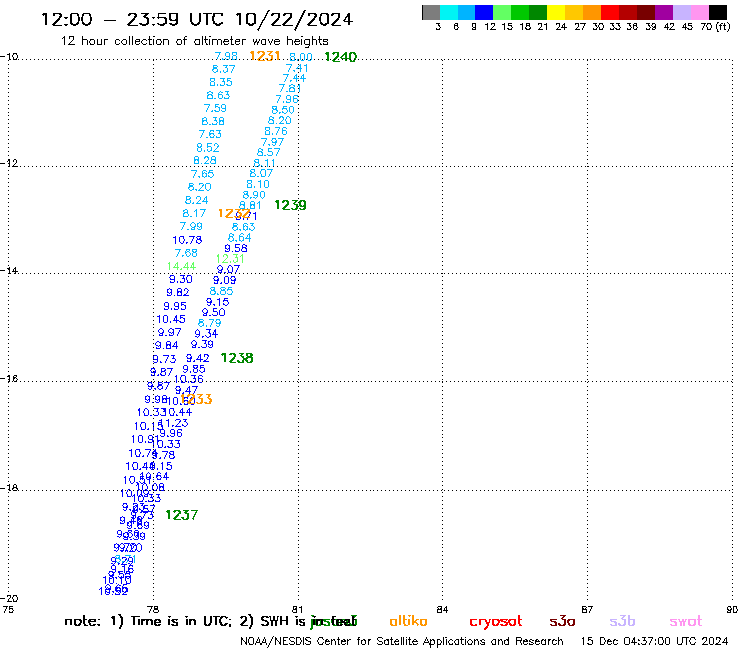Click the wave height value 7.59
The image size is (740, 650).
tap(215, 109)
